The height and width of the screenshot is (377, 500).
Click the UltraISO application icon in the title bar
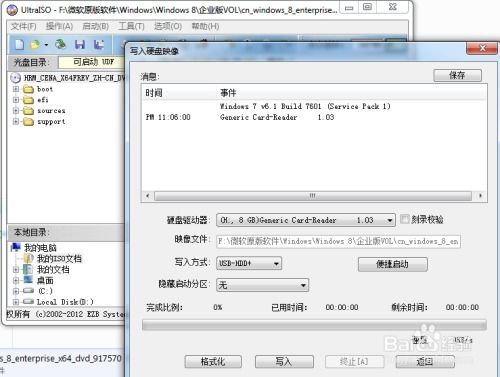click(12, 10)
